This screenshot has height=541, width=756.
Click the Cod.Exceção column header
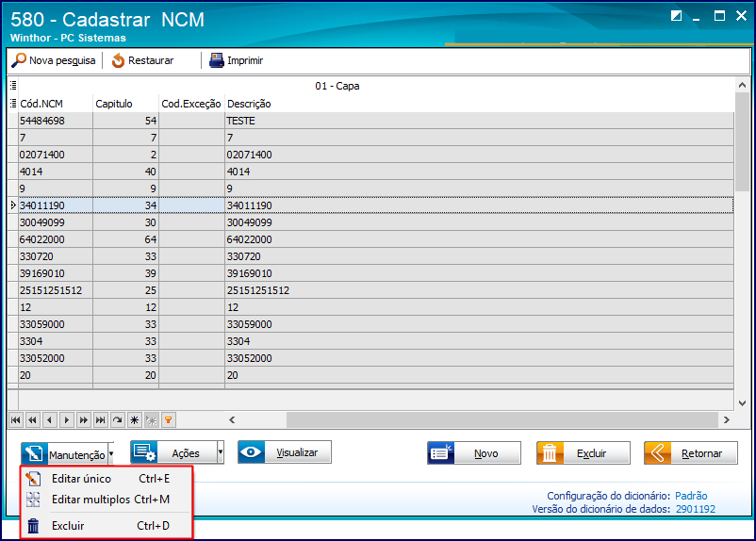coord(192,104)
